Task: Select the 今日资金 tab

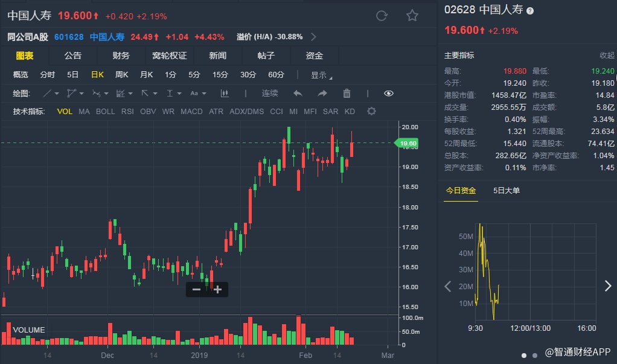Action: point(461,191)
